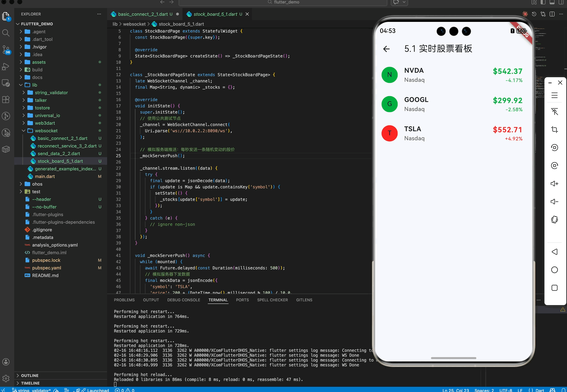Toggle primary side bar visibility
567x392 pixels.
(543, 2)
